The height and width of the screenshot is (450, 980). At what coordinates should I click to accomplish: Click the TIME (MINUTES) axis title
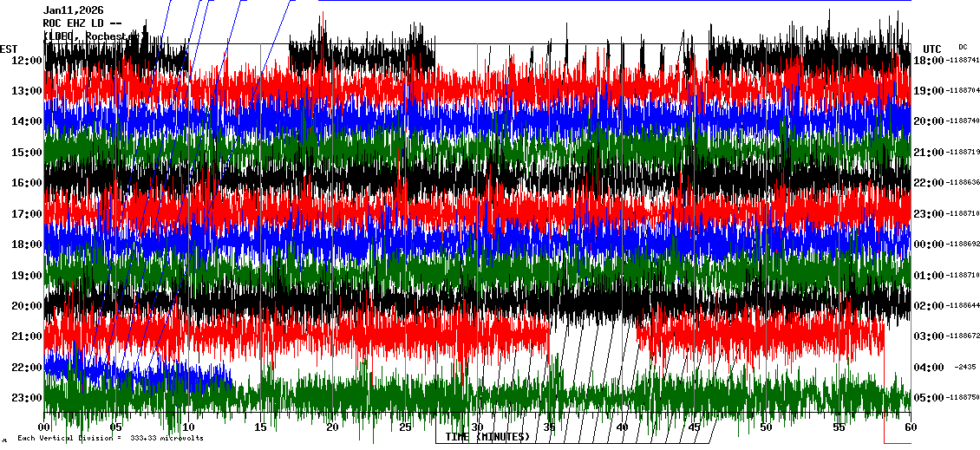pyautogui.click(x=487, y=437)
